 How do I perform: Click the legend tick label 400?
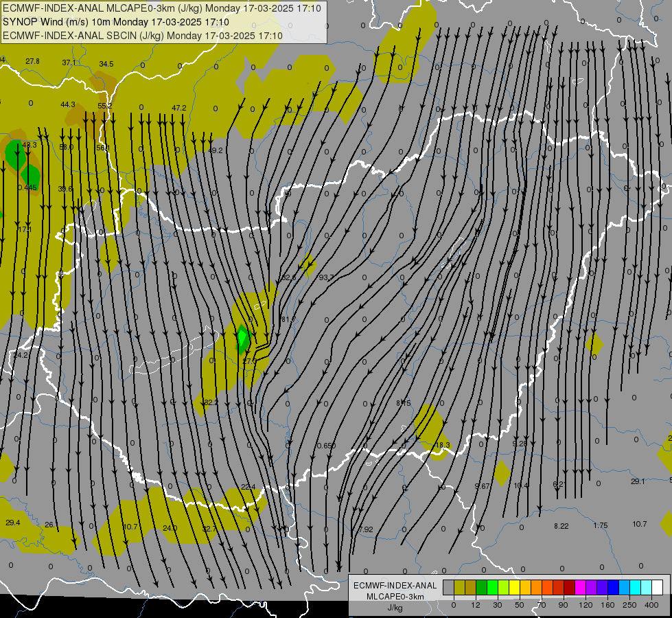click(651, 605)
